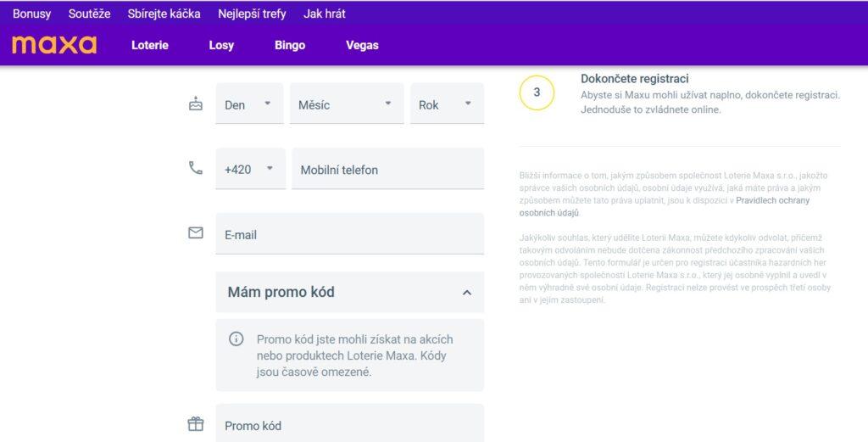Go to the Bingo section

290,46
